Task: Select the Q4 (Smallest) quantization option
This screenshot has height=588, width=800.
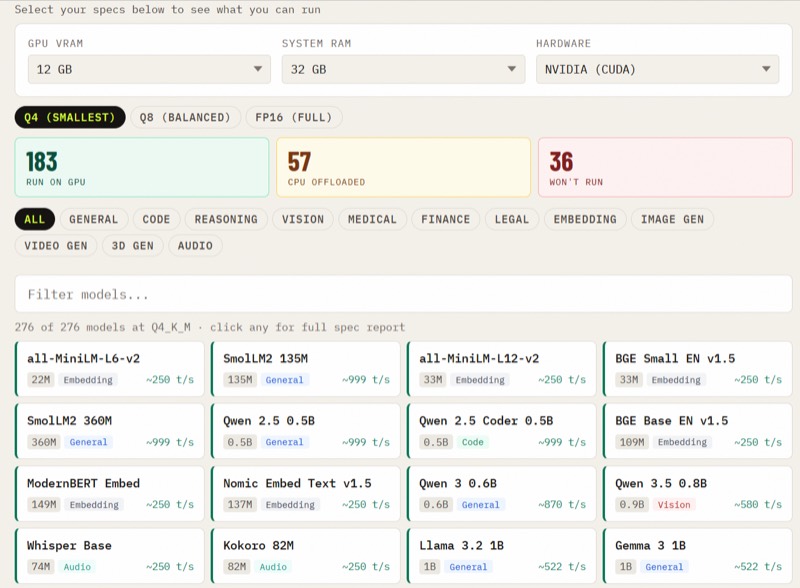Action: (70, 117)
